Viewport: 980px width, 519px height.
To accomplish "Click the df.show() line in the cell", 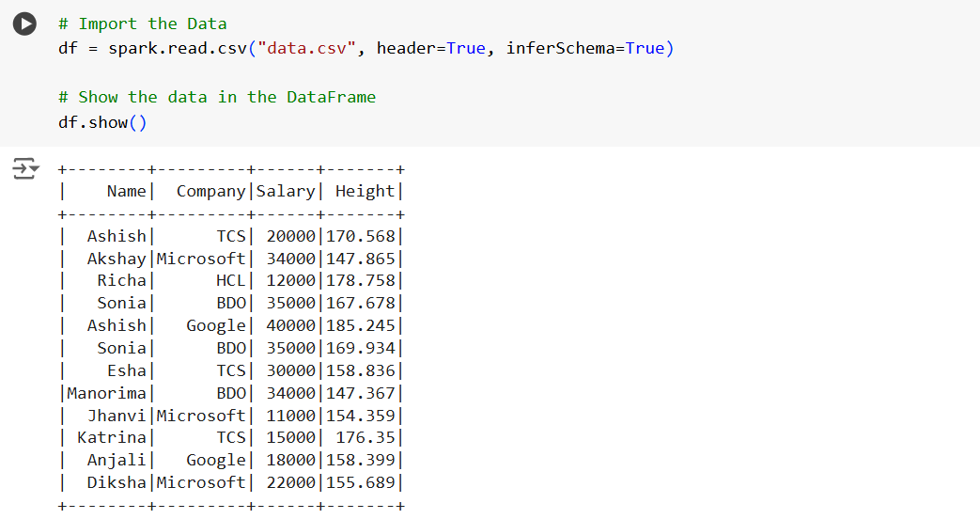I will pos(102,122).
